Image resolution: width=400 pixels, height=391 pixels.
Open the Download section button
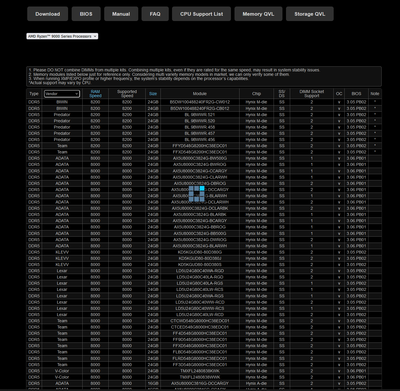pos(48,14)
